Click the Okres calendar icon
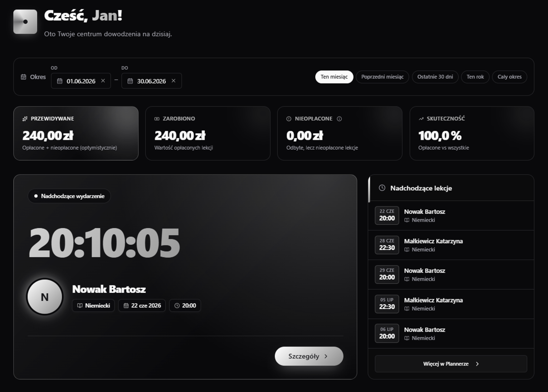This screenshot has height=392, width=548. (x=24, y=77)
